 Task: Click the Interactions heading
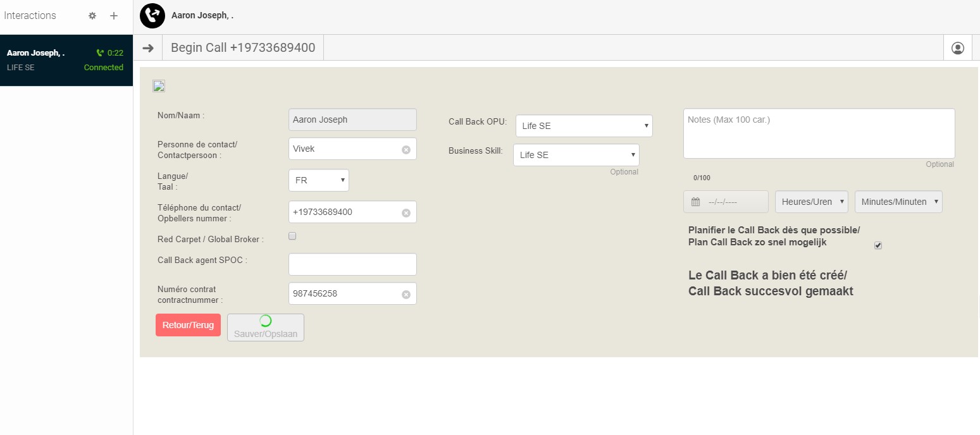coord(30,16)
